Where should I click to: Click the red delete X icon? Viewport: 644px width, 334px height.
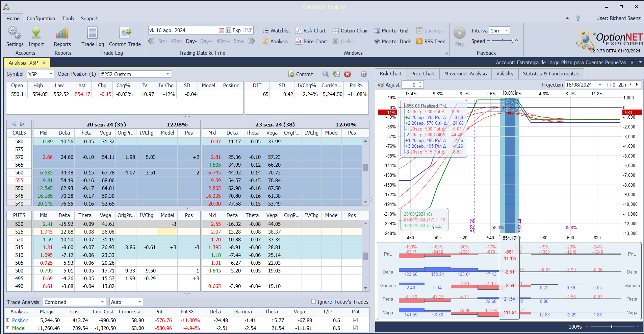click(347, 74)
